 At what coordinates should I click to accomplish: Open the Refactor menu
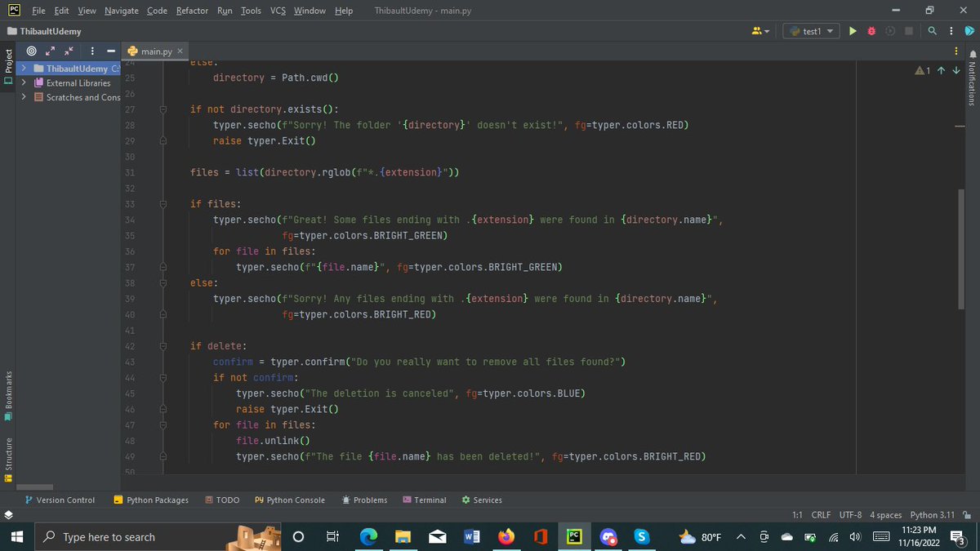[192, 11]
